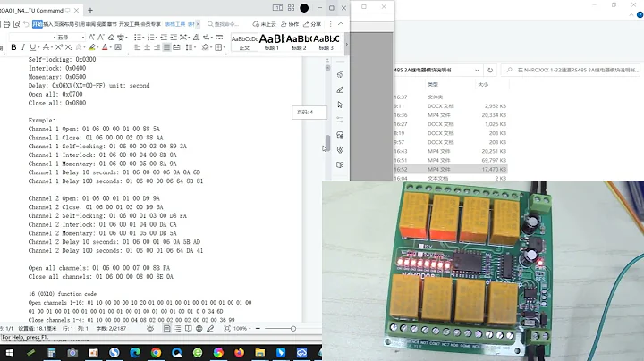Click the zoom slider handle
Screen dimensions: 644x361
(x=293, y=328)
